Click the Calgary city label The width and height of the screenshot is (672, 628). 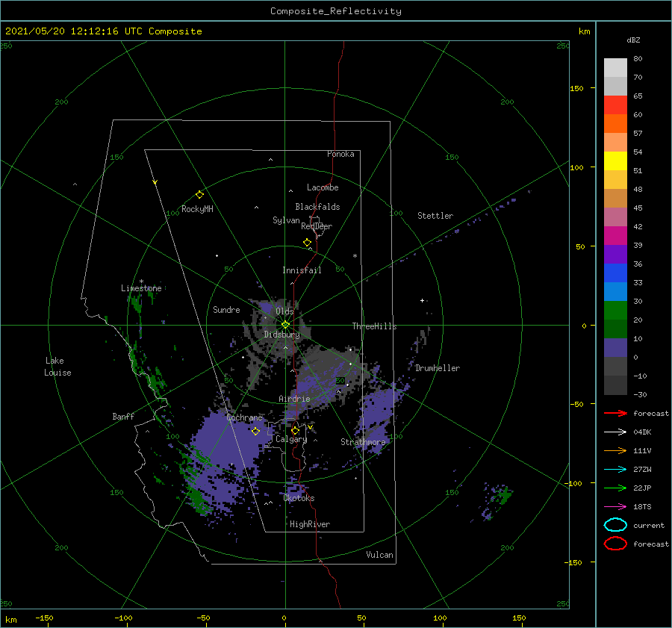291,439
